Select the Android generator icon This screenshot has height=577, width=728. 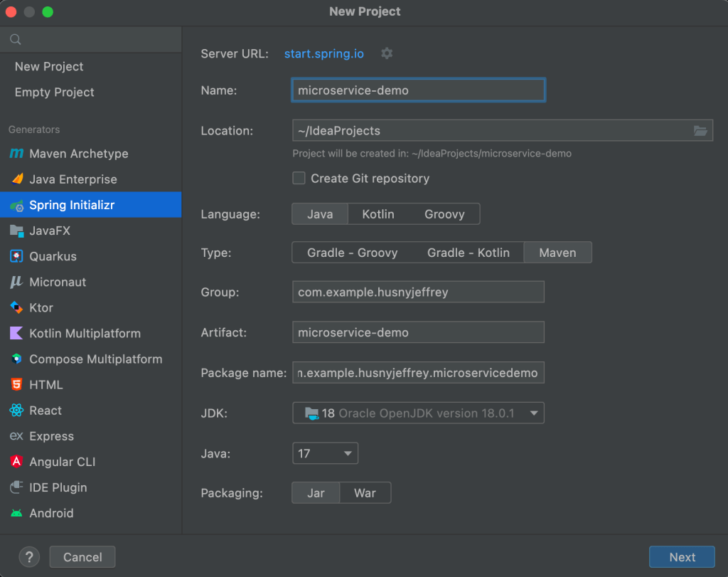tap(17, 513)
